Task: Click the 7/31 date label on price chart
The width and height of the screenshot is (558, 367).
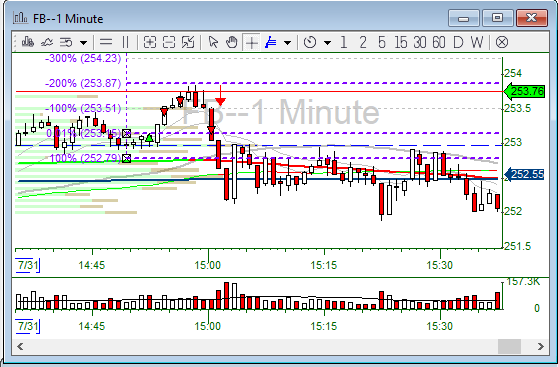Action: (x=28, y=266)
